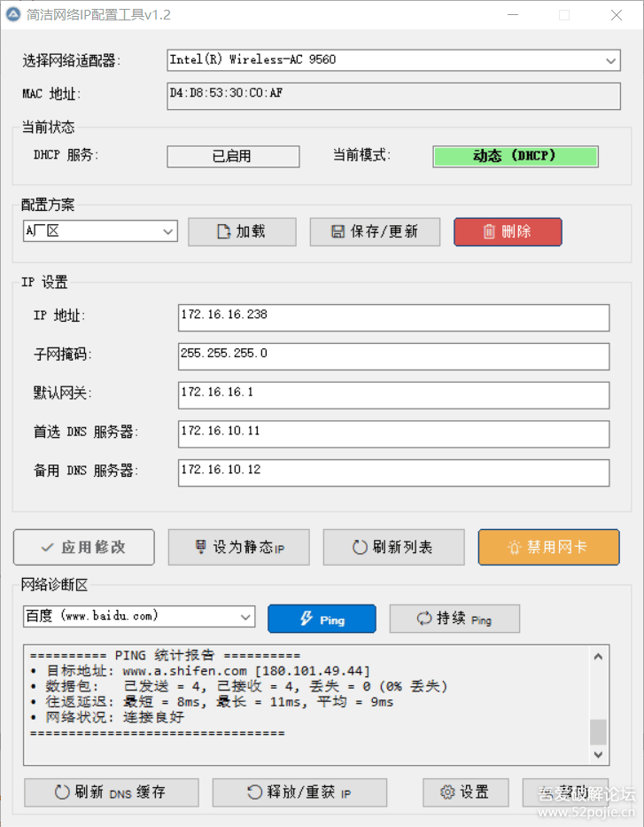This screenshot has height=827, width=644.
Task: Refresh adapter list with 刷新列表
Action: pos(393,547)
